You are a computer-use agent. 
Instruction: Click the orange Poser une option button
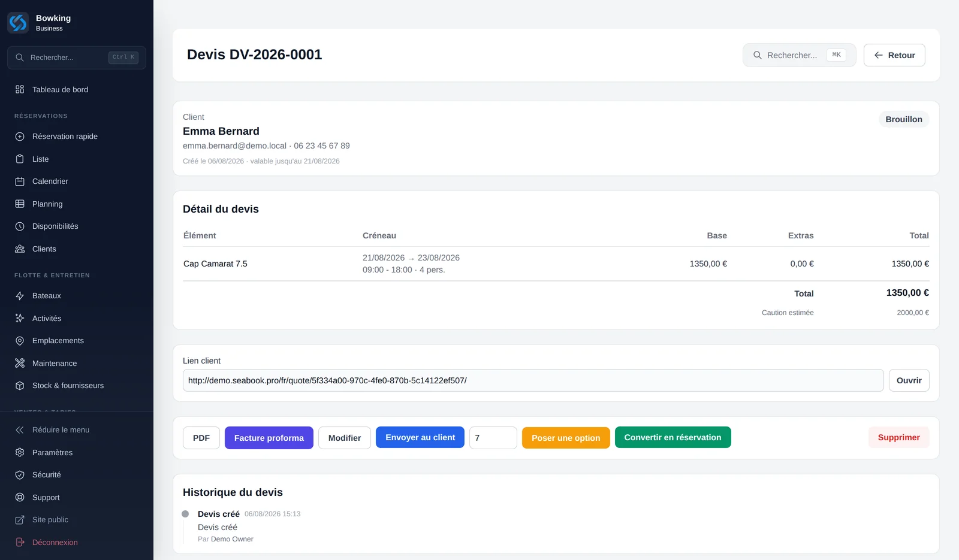(x=566, y=438)
